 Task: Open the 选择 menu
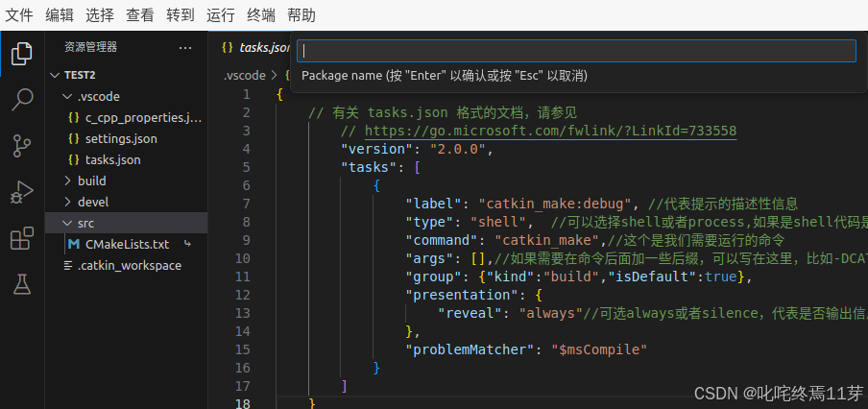[x=100, y=15]
